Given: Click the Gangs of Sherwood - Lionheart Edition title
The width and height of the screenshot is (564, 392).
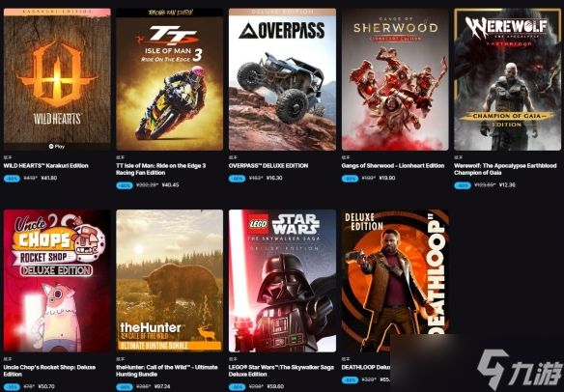Looking at the screenshot, I should 393,166.
